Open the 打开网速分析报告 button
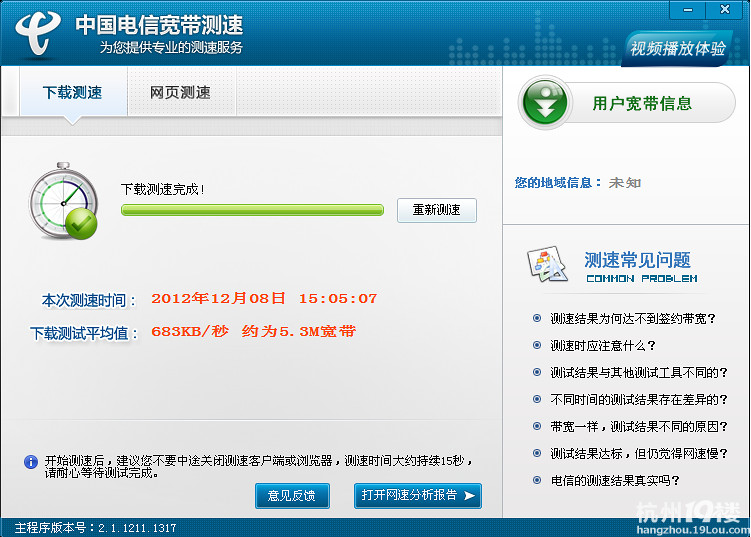The width and height of the screenshot is (751, 537). pos(418,495)
